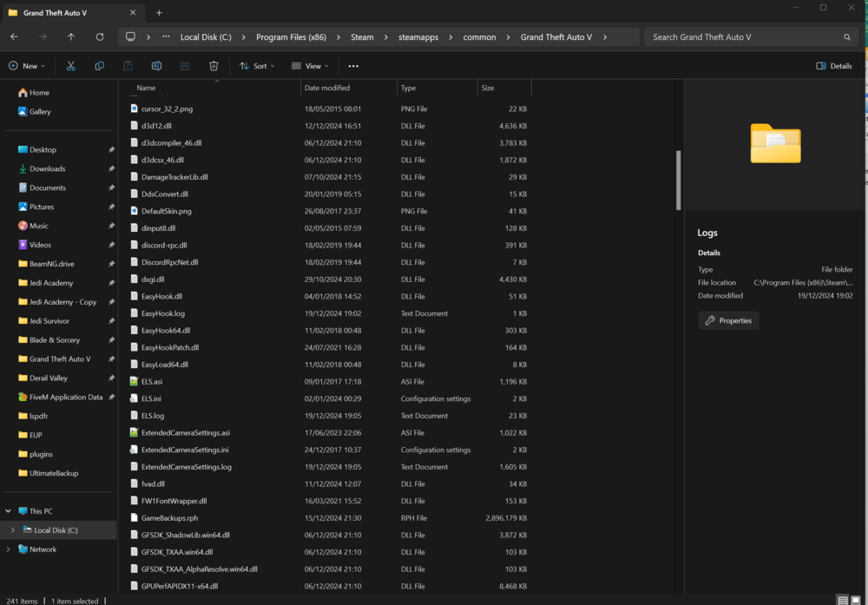The image size is (868, 605).
Task: Navigate up one folder level
Action: click(x=71, y=36)
